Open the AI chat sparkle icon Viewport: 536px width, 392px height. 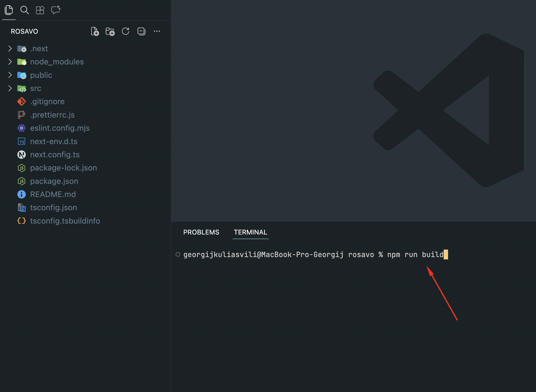coord(56,10)
